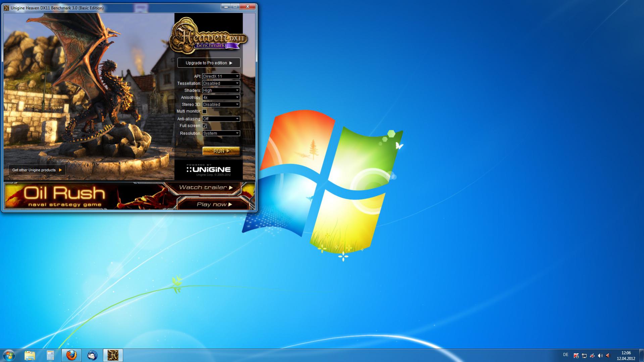
Task: Click the dragon statue preview image
Action: (x=89, y=97)
